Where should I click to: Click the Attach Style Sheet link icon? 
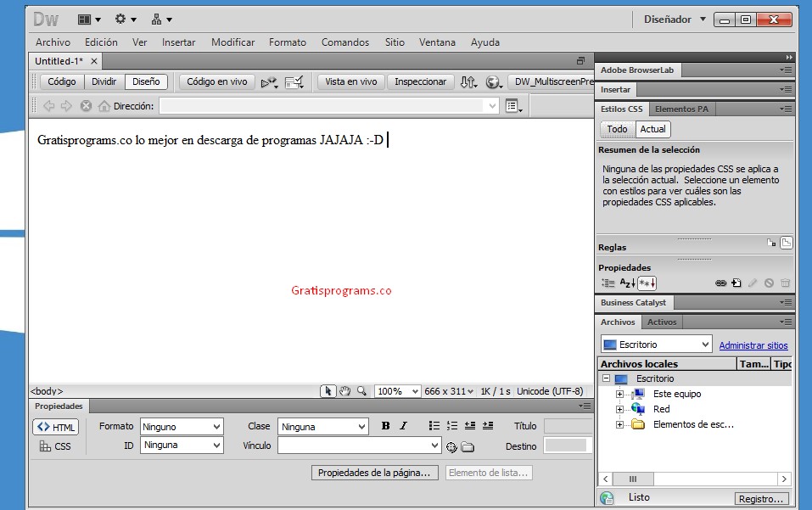click(720, 283)
